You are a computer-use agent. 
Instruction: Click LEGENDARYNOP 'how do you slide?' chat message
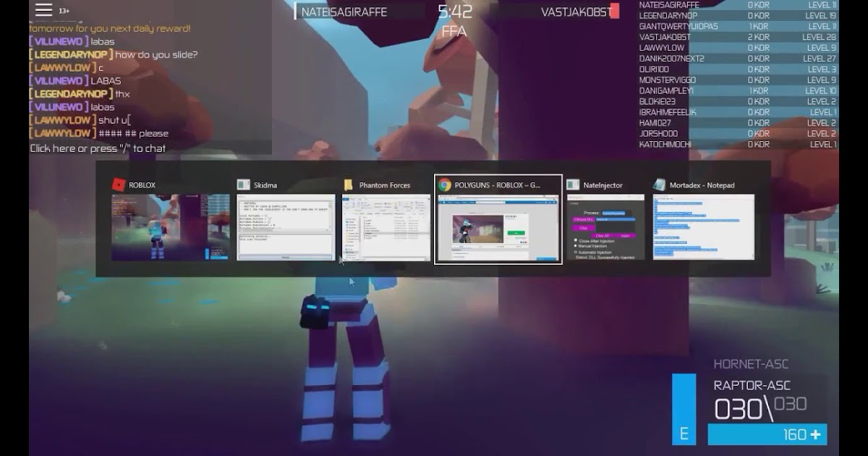(x=114, y=54)
